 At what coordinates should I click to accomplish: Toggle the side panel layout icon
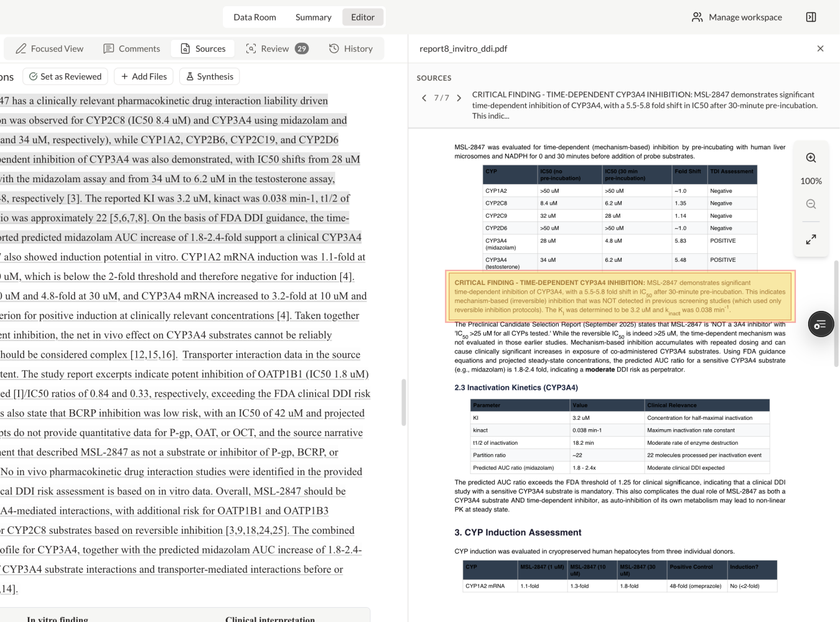pos(811,17)
